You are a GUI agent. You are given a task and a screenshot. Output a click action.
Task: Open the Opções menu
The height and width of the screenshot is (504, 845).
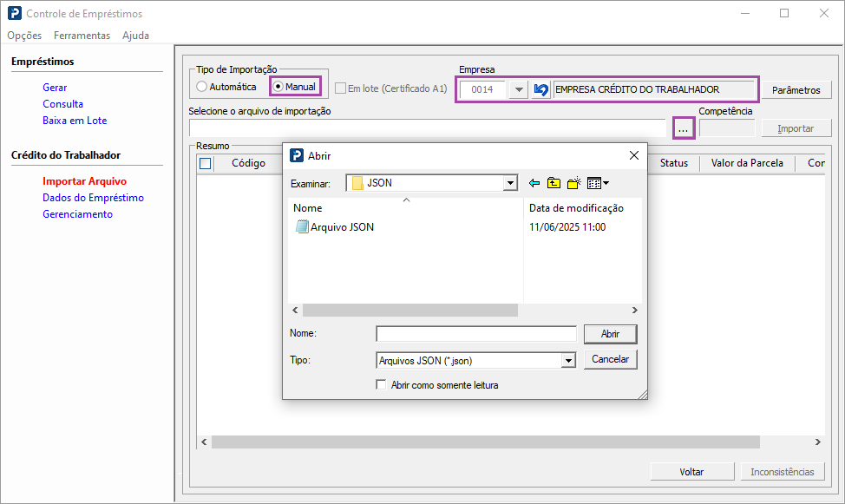[x=24, y=35]
